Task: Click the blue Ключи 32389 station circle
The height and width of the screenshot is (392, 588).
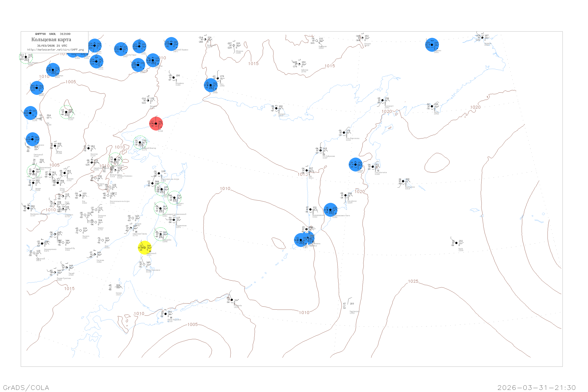Action: point(356,164)
